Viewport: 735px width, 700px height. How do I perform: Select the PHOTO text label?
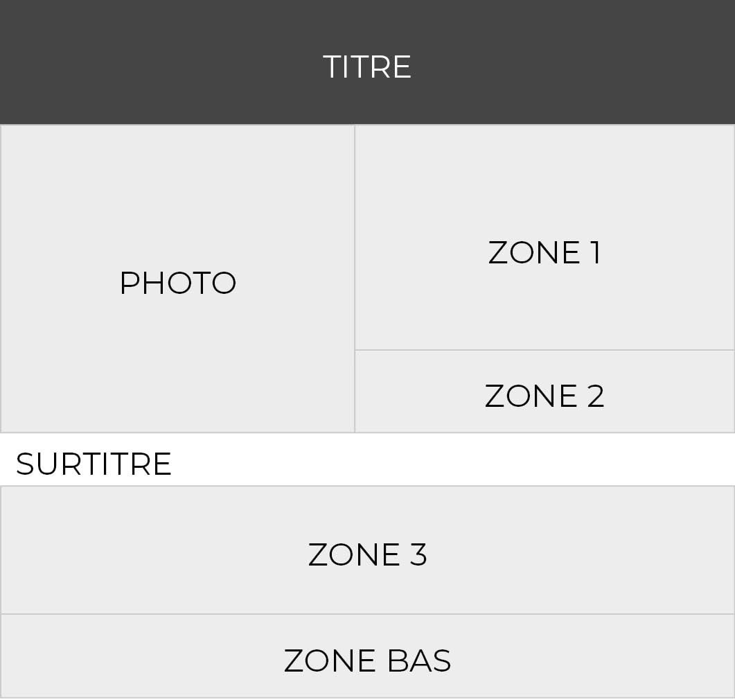tap(178, 283)
